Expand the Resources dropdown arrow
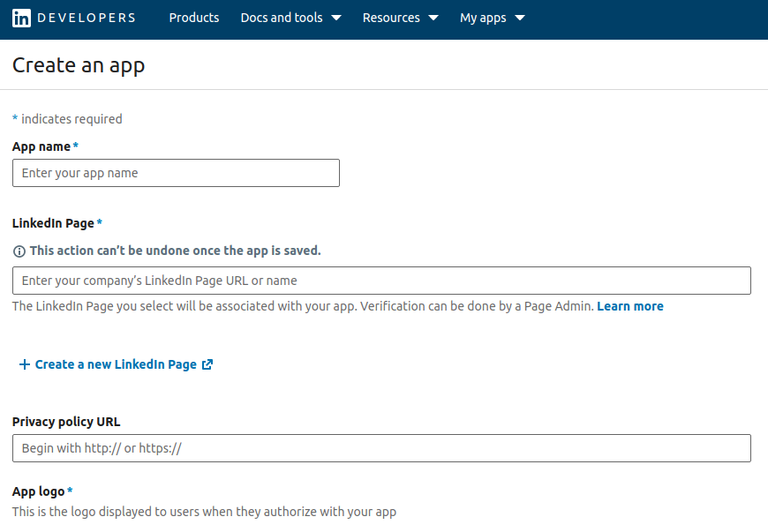This screenshot has height=532, width=768. [x=433, y=19]
